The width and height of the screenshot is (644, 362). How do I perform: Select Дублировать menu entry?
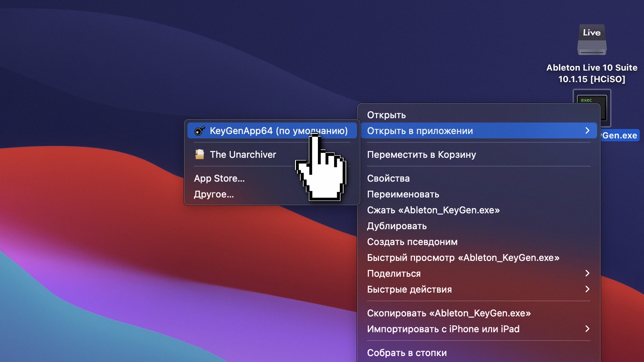click(x=397, y=226)
